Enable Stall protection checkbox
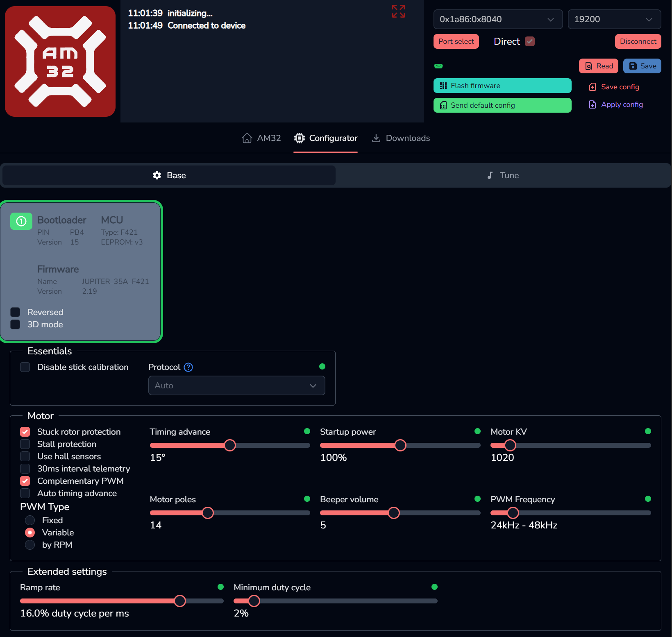 pyautogui.click(x=25, y=444)
